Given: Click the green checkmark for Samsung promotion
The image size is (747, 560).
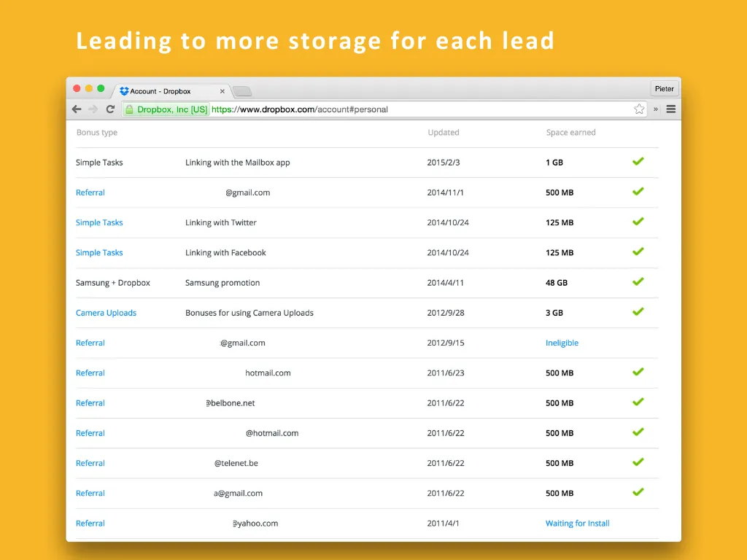Looking at the screenshot, I should point(638,281).
